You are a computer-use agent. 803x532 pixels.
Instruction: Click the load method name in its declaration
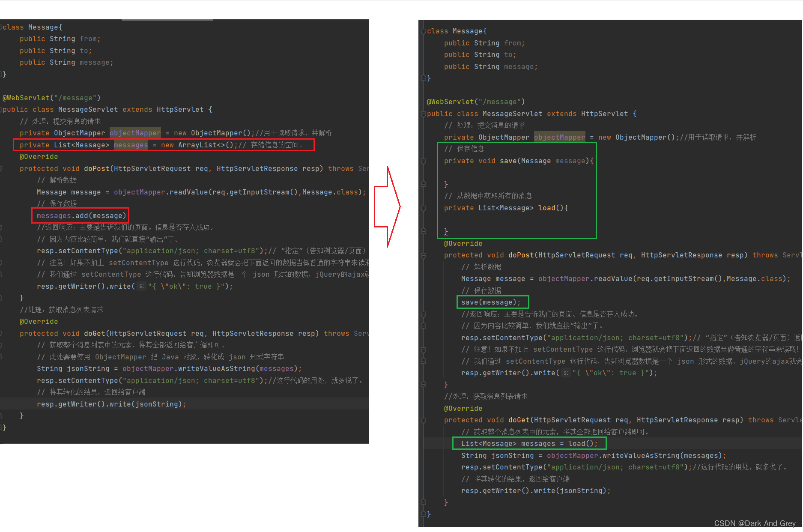coord(546,208)
